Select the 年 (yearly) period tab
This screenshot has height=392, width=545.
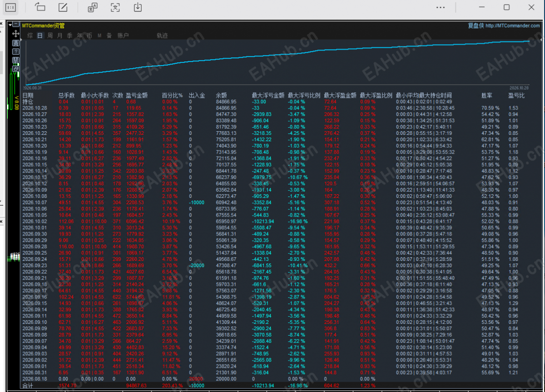pyautogui.click(x=80, y=35)
